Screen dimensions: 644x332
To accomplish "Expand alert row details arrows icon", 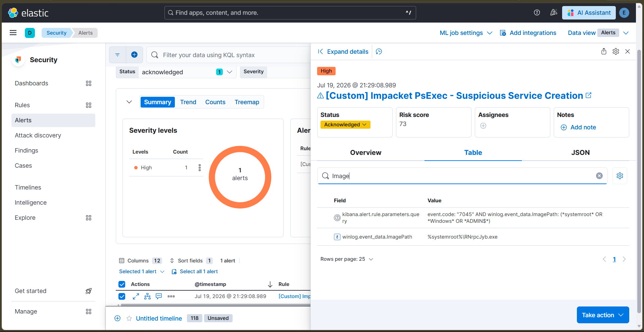I will tap(136, 296).
